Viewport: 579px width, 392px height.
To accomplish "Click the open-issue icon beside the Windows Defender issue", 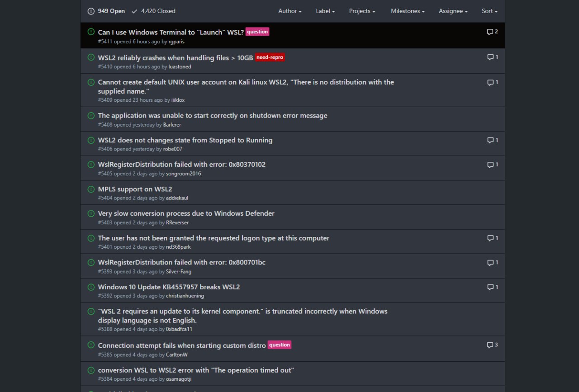I will (91, 213).
